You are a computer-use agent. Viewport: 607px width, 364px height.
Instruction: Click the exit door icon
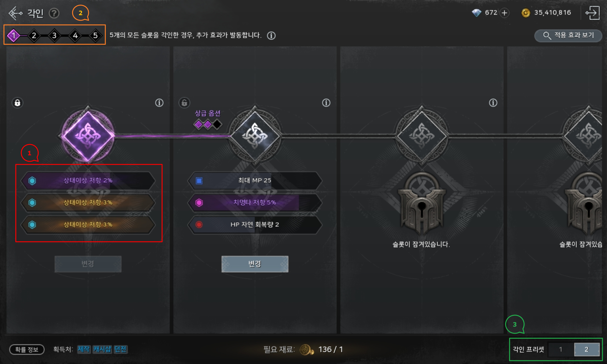(x=592, y=13)
